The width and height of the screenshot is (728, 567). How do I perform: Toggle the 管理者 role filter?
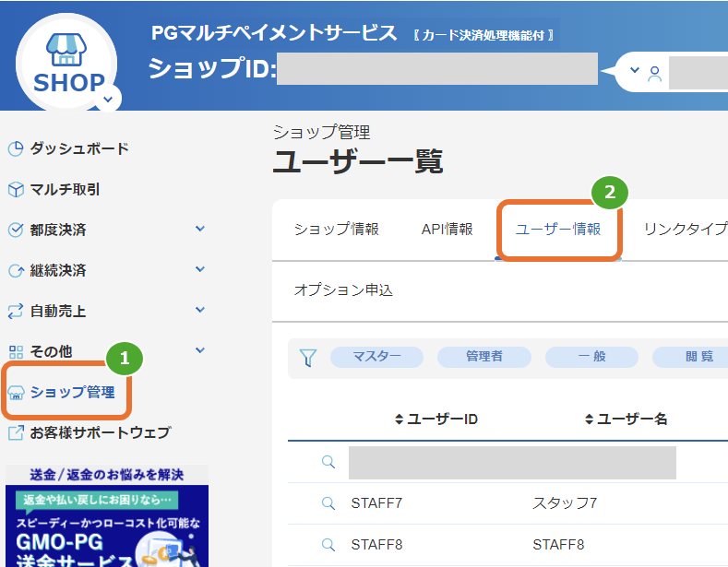coord(484,357)
